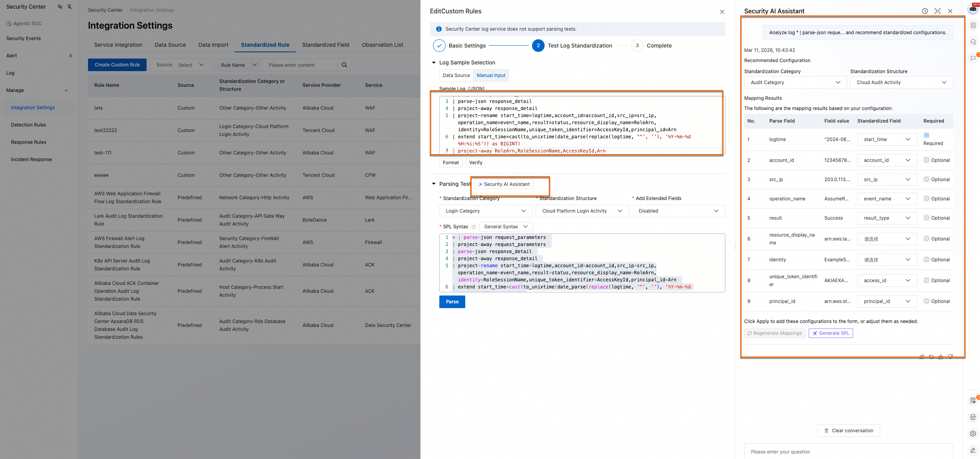The width and height of the screenshot is (980, 459).
Task: Switch to the Standardized Field tab
Action: [325, 45]
